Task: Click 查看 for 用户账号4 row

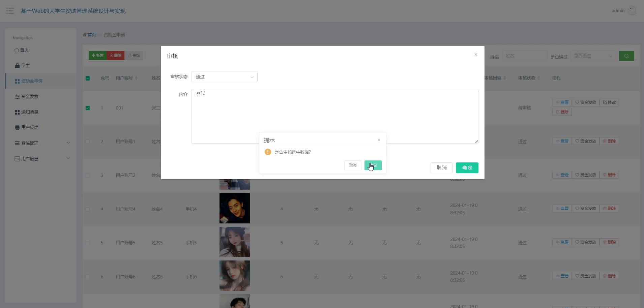Action: coord(562,209)
